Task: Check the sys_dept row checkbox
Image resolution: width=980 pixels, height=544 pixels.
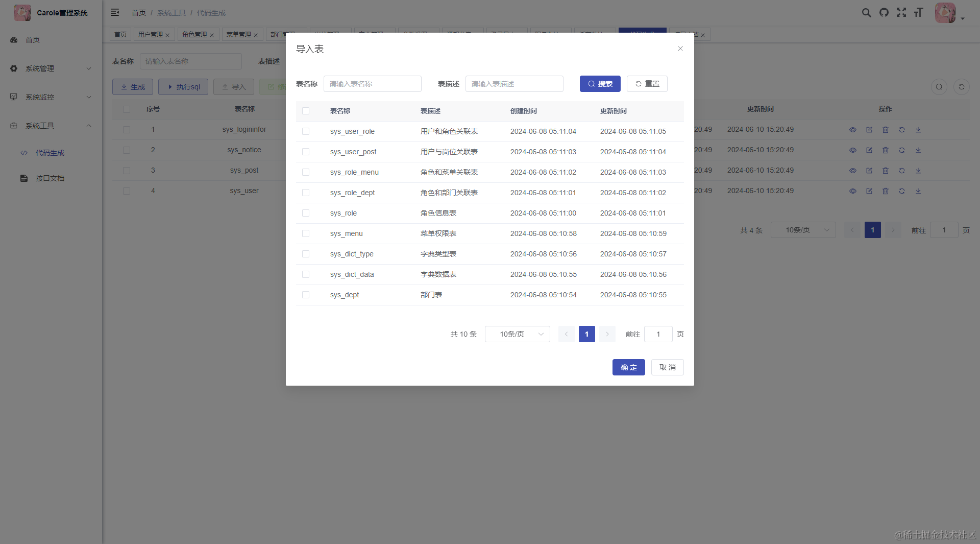Action: click(306, 295)
